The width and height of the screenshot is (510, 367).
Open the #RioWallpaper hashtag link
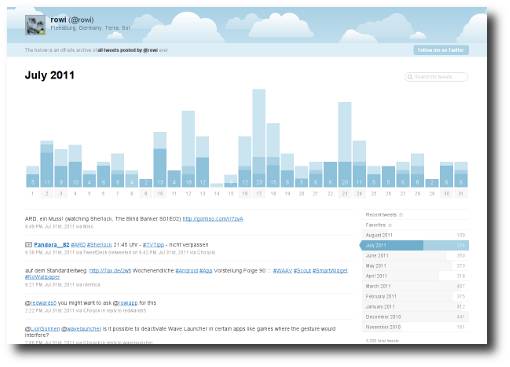42,277
